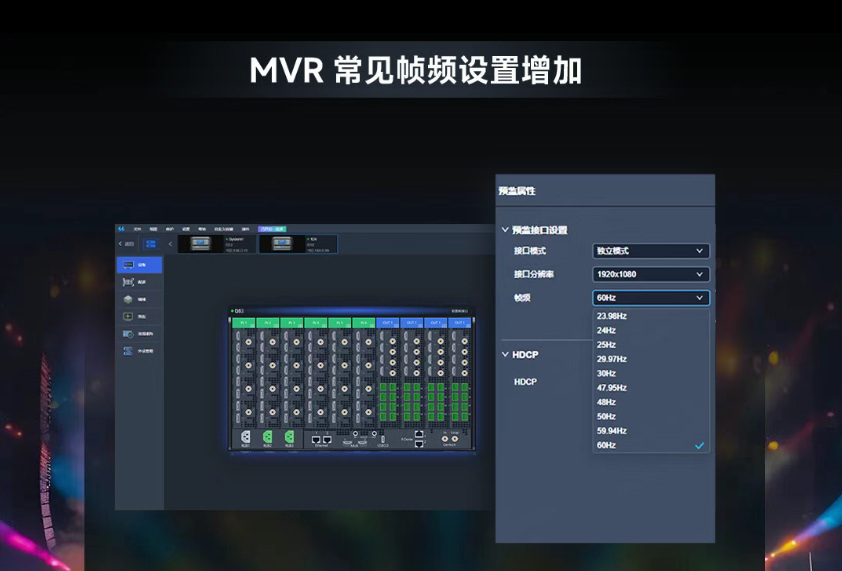Image resolution: width=842 pixels, height=571 pixels.
Task: Open the 接口分辨率 dropdown showing 1920x1080
Action: click(x=651, y=274)
